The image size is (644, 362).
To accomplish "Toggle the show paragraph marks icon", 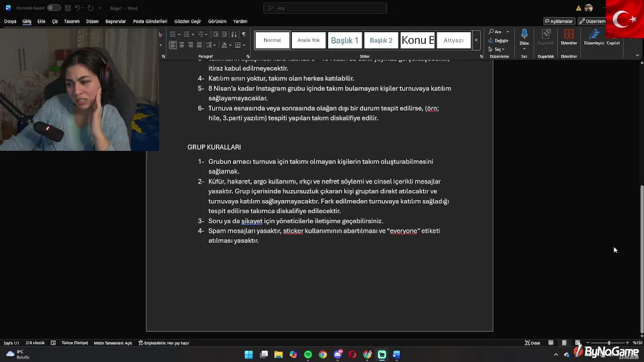I will point(244,34).
